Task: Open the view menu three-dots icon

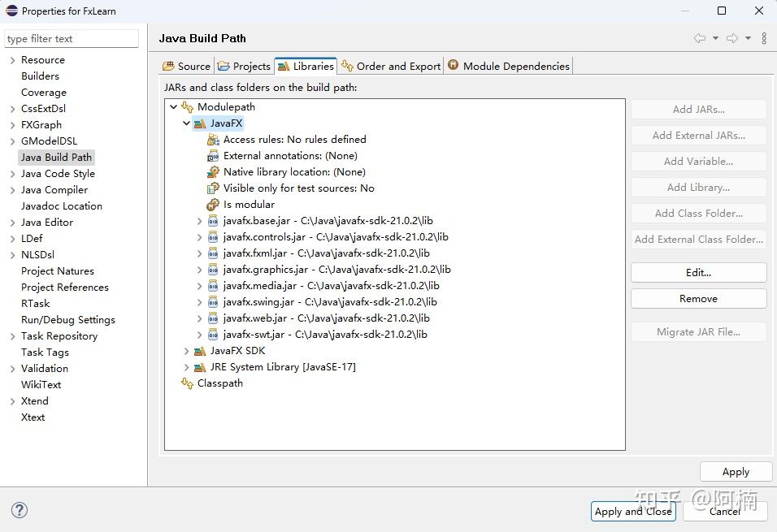Action: [x=764, y=38]
